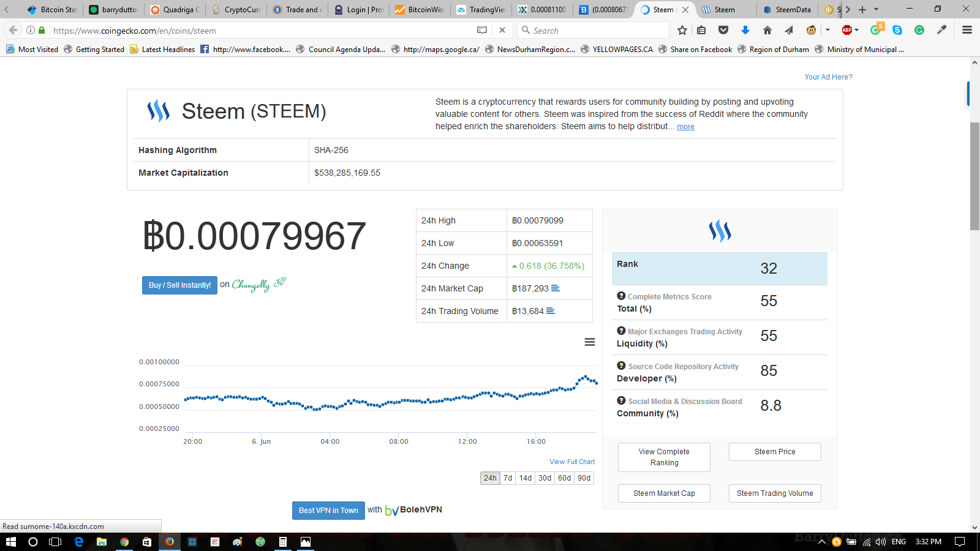This screenshot has height=551, width=980.
Task: Open help icon for Source Code Repository Activity
Action: (x=621, y=365)
